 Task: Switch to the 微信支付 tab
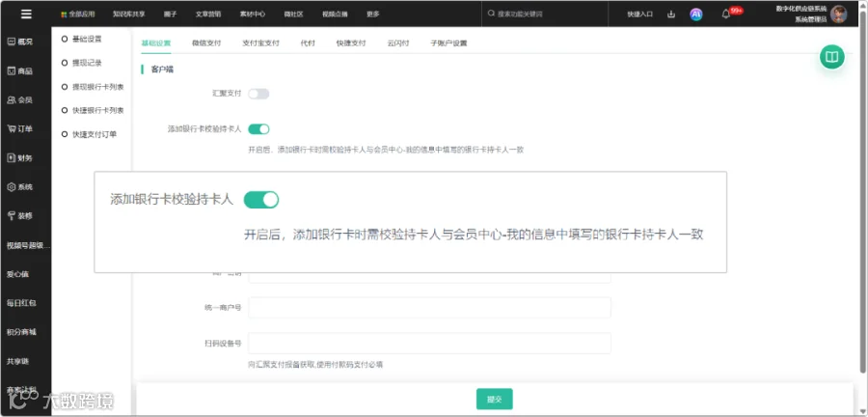tap(206, 43)
